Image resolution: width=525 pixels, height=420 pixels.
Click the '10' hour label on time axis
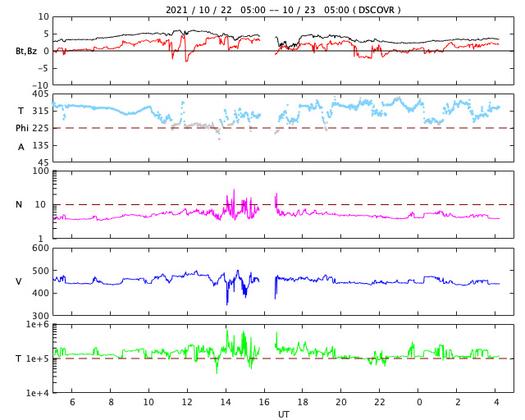[x=148, y=402]
